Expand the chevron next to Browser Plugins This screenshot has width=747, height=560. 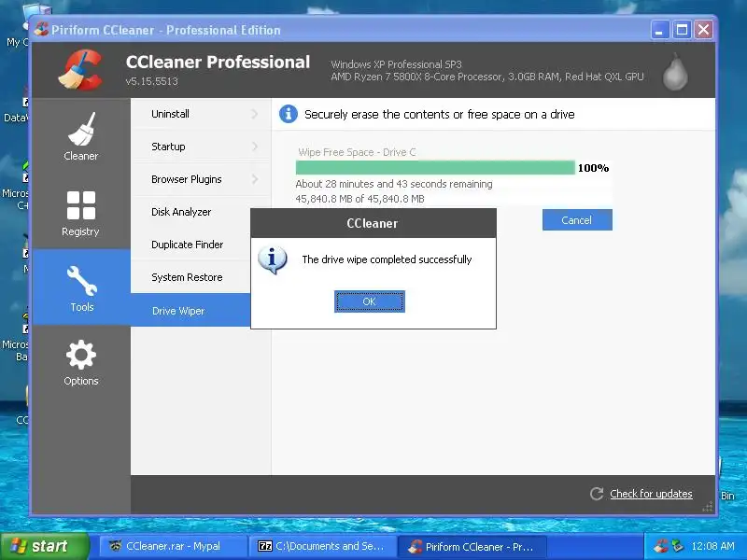coord(255,179)
